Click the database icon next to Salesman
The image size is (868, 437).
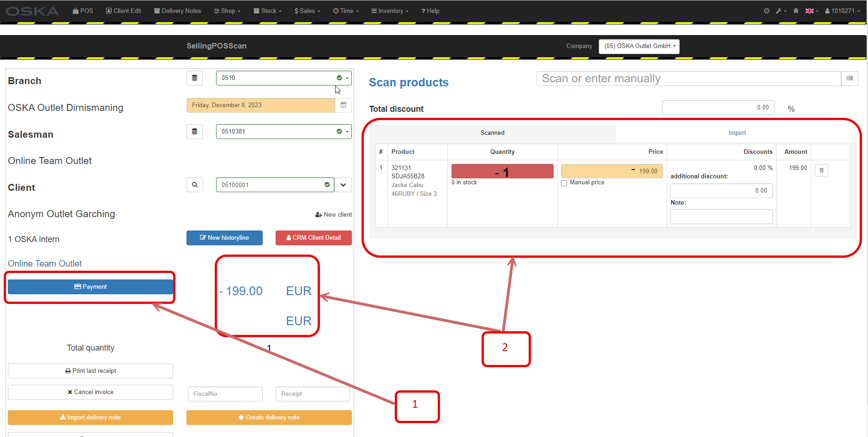[x=195, y=132]
